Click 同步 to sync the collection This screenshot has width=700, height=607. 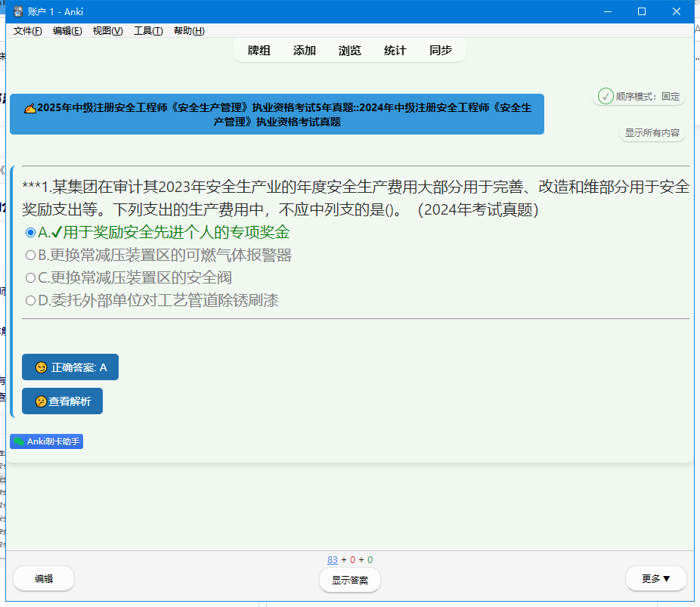(441, 51)
